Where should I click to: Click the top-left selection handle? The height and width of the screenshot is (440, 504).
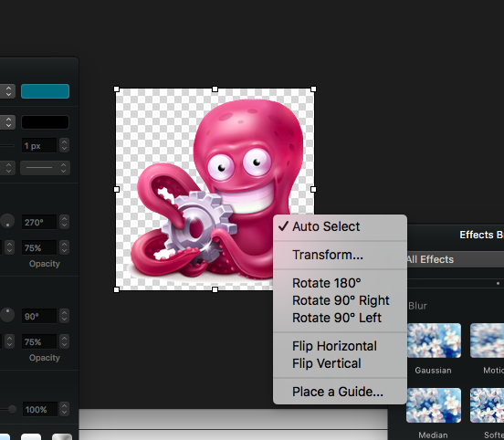[x=117, y=89]
